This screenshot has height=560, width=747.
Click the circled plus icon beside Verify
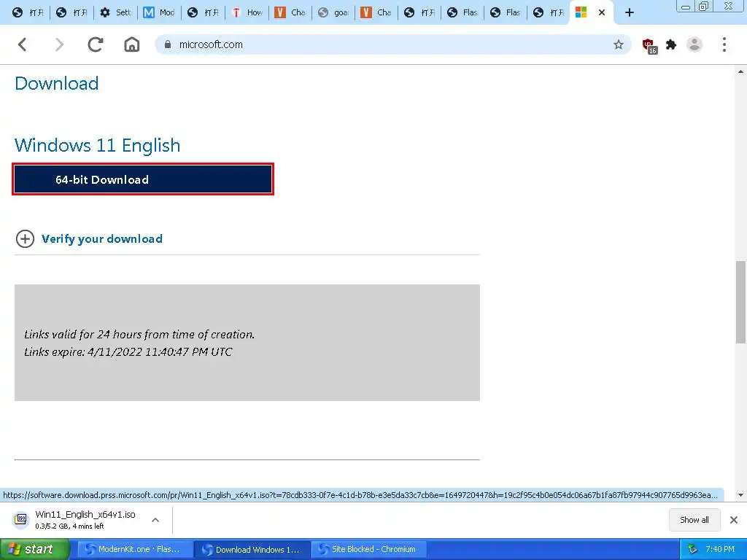[26, 238]
